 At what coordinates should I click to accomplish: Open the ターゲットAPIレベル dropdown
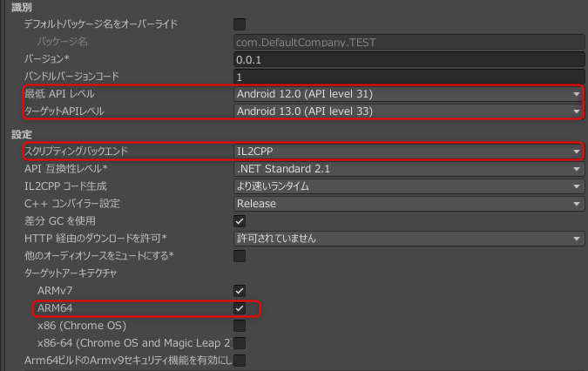[409, 111]
